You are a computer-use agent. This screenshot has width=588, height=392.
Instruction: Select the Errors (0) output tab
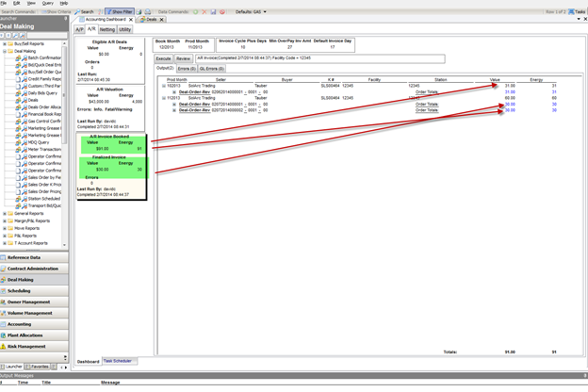pos(186,68)
